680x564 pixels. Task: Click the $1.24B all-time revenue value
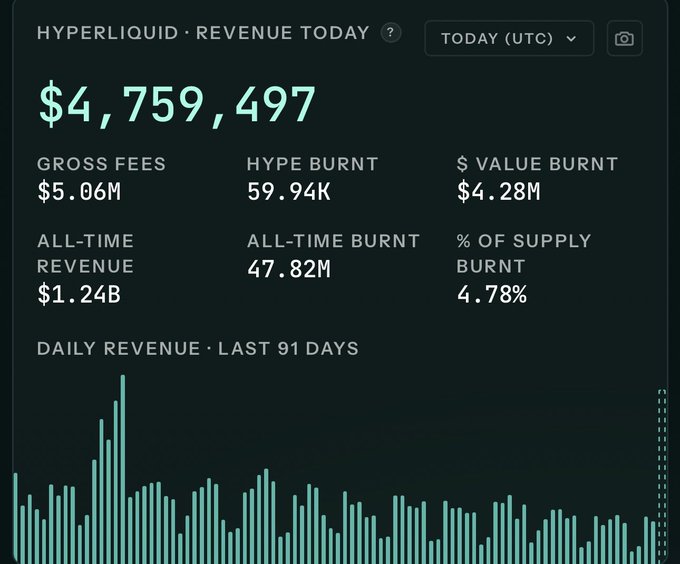pos(79,294)
